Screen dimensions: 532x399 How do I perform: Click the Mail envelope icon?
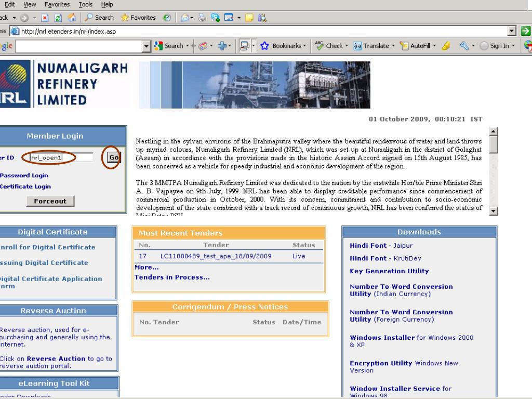pos(184,18)
